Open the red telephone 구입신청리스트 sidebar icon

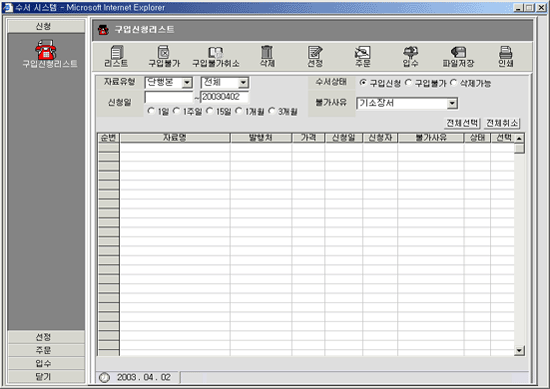46,50
